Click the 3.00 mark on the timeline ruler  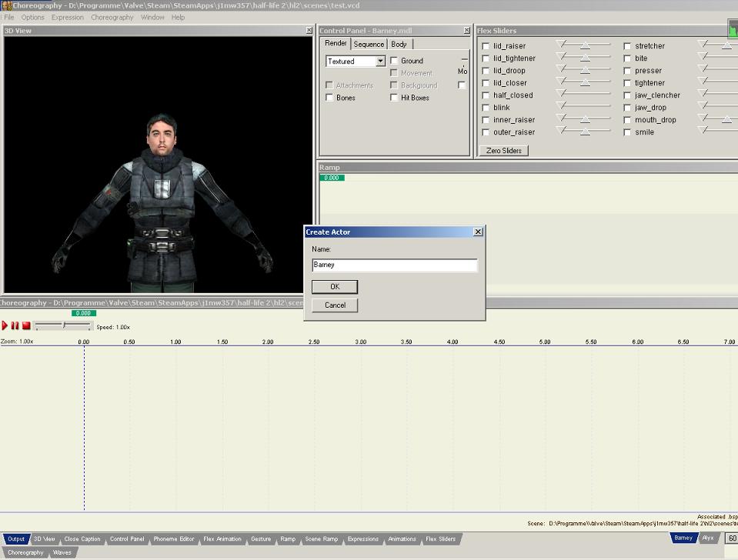point(360,342)
